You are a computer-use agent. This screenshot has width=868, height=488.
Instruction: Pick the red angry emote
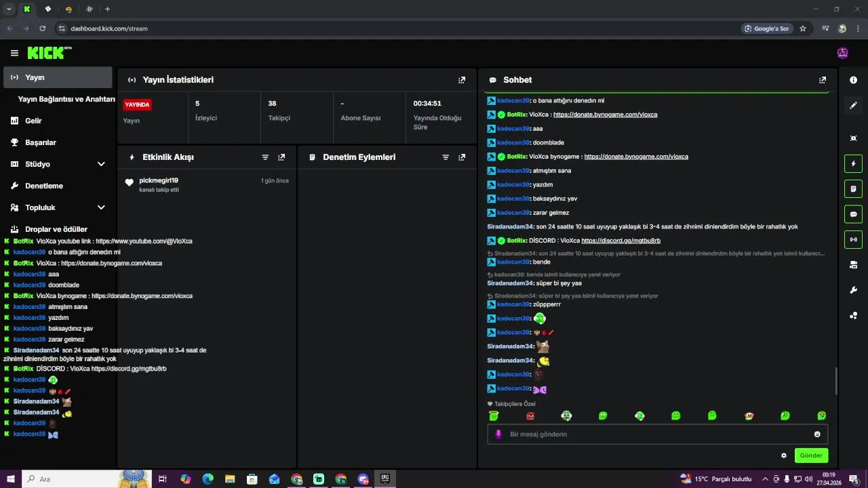530,415
